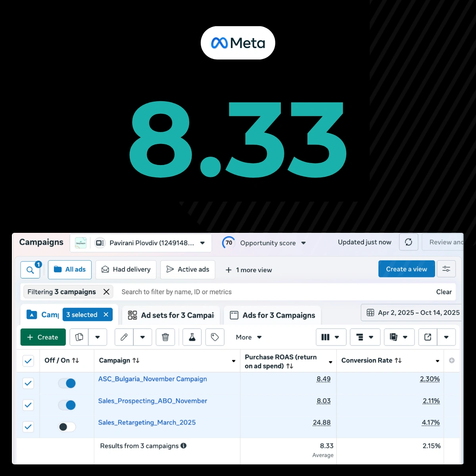Sort by Purchase ROAS column arrows
476x476 pixels.
290,366
